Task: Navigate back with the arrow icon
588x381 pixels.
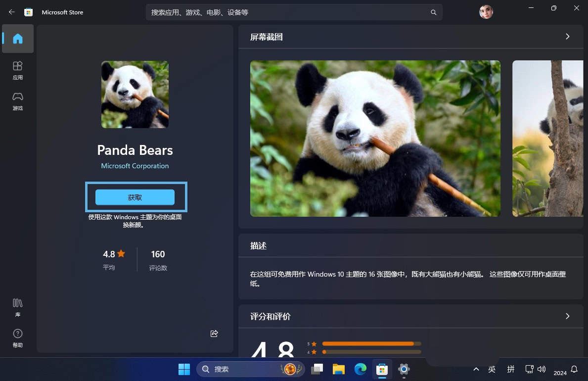Action: pos(12,12)
